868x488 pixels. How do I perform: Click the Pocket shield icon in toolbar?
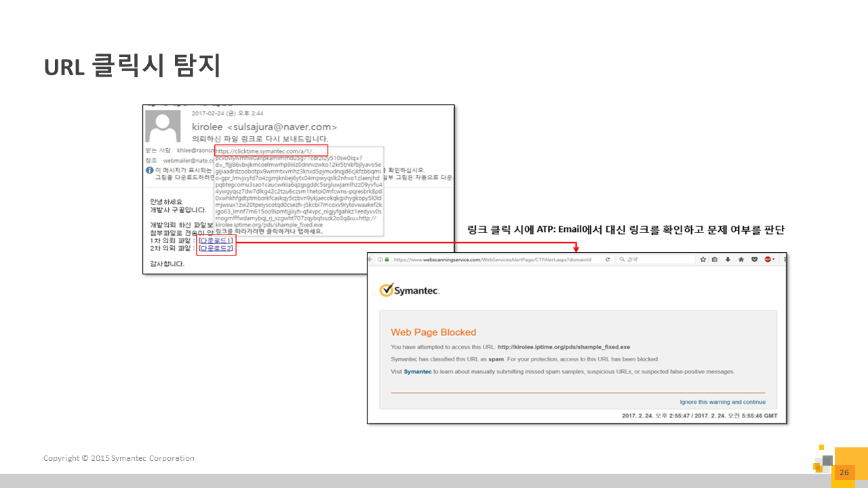[x=755, y=259]
